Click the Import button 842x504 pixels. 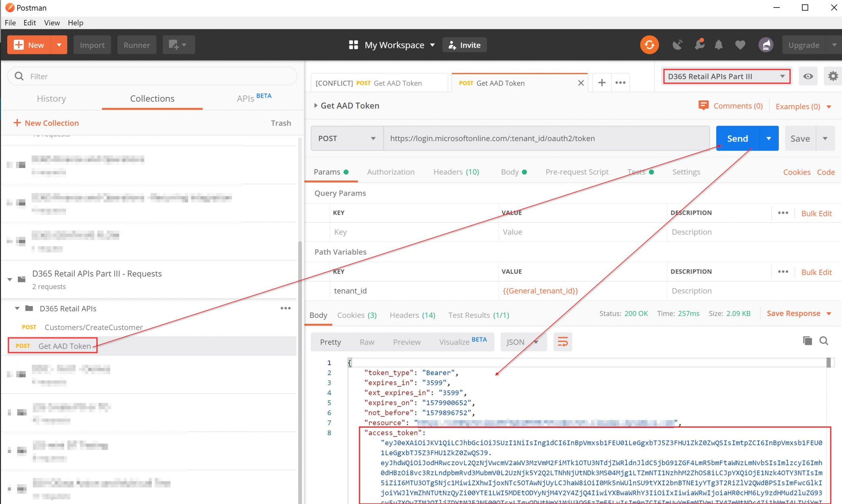tap(92, 45)
